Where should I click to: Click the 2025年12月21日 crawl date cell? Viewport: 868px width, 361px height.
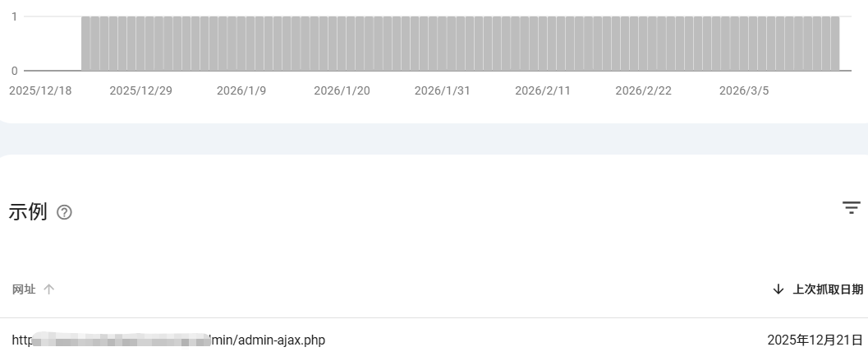click(x=815, y=340)
